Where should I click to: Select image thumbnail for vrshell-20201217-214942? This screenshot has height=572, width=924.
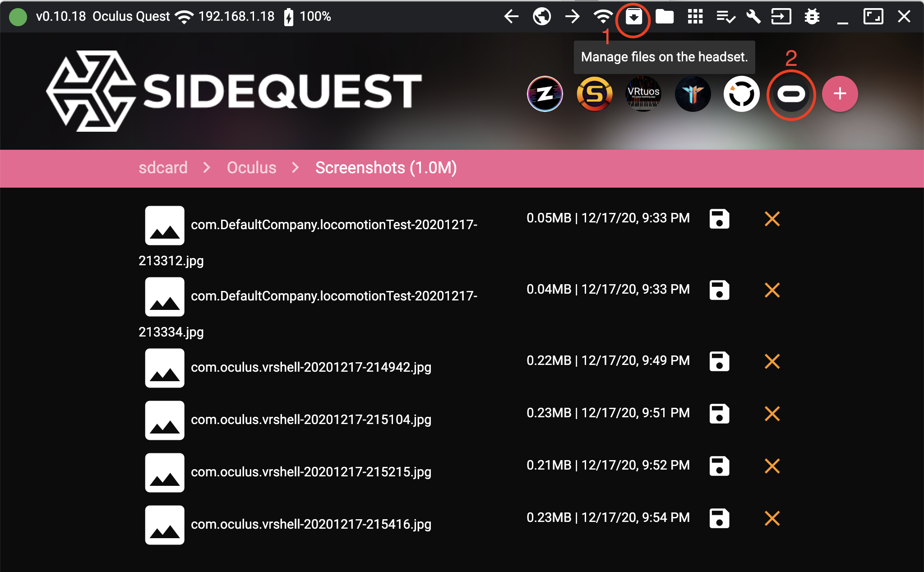165,368
